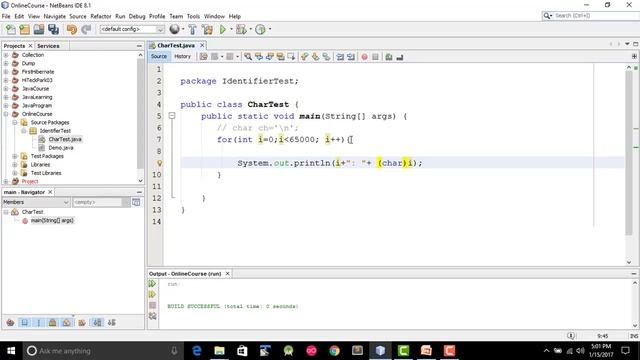Expand the Collection project node
The width and height of the screenshot is (640, 360).
tap(6, 55)
